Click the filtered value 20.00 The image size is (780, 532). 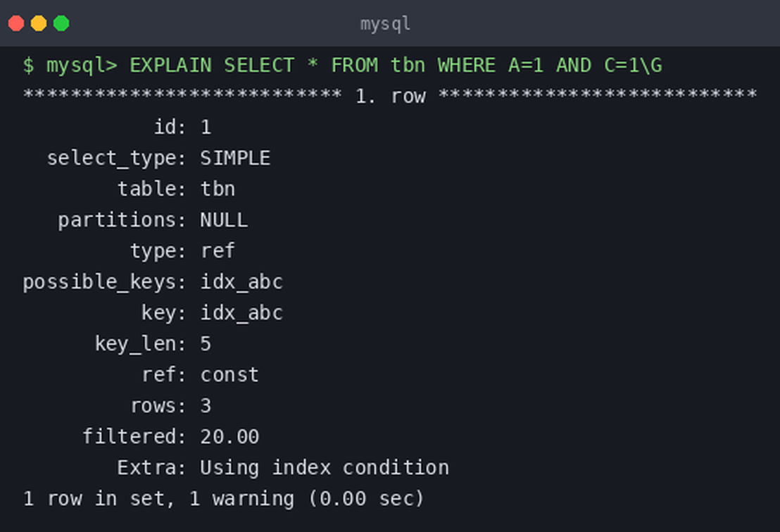click(x=229, y=436)
